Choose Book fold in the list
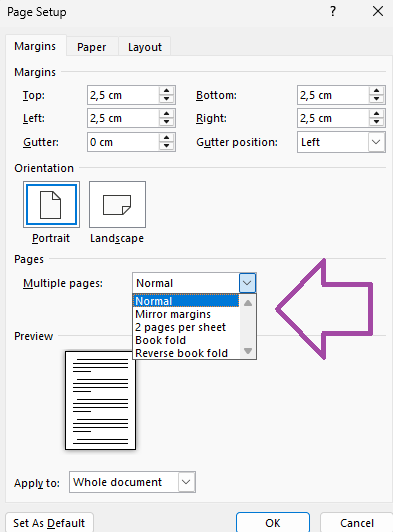The height and width of the screenshot is (532, 393). coord(186,340)
